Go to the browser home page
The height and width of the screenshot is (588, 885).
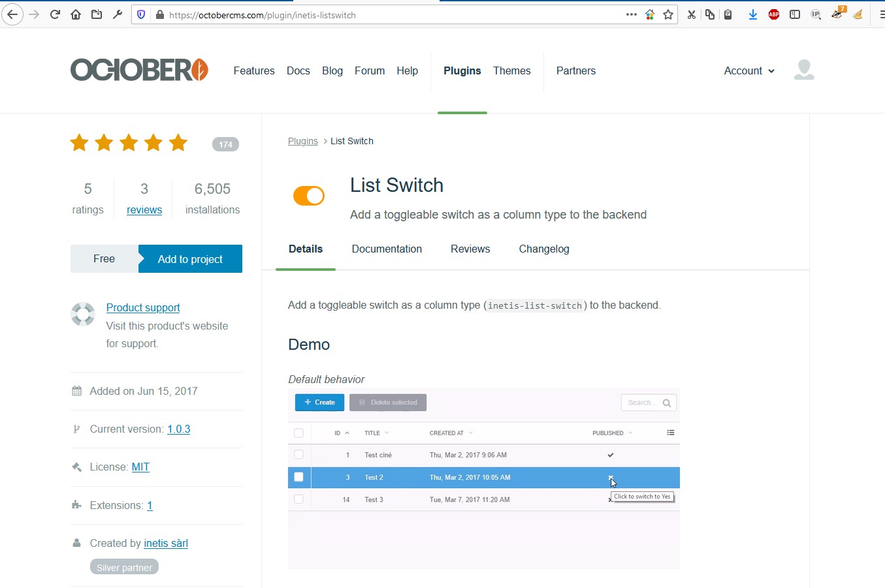pos(76,14)
